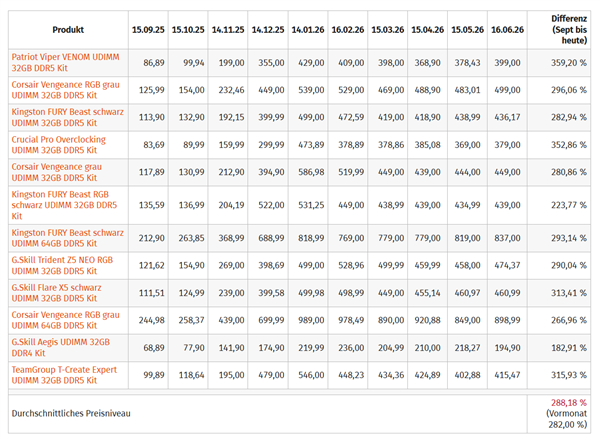Open the Patriot Viper VENOM UDIMM link

65,62
